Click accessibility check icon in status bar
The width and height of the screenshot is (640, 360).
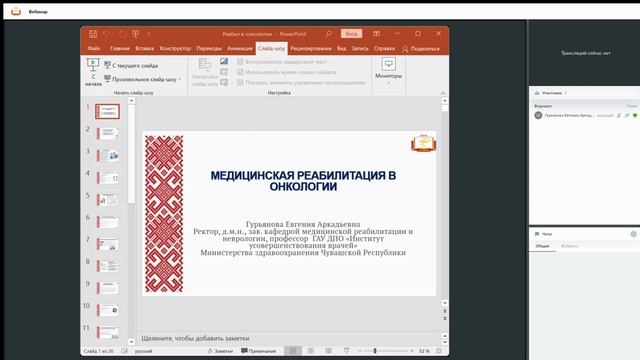tap(124, 351)
